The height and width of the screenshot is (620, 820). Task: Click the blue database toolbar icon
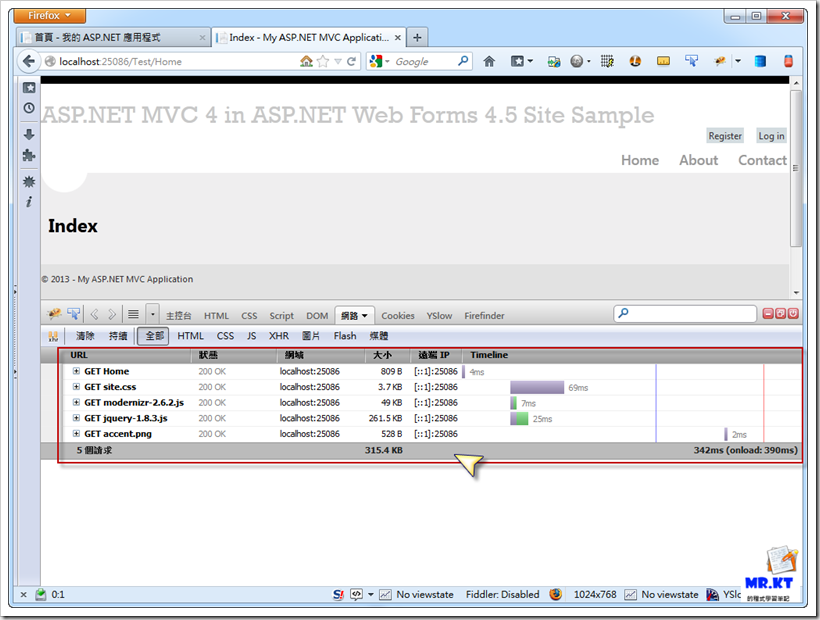tap(760, 62)
